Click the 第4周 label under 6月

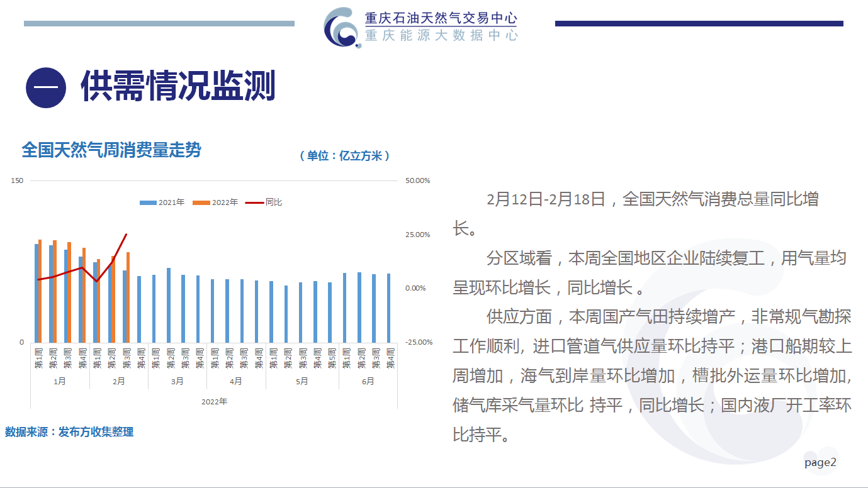pyautogui.click(x=390, y=357)
